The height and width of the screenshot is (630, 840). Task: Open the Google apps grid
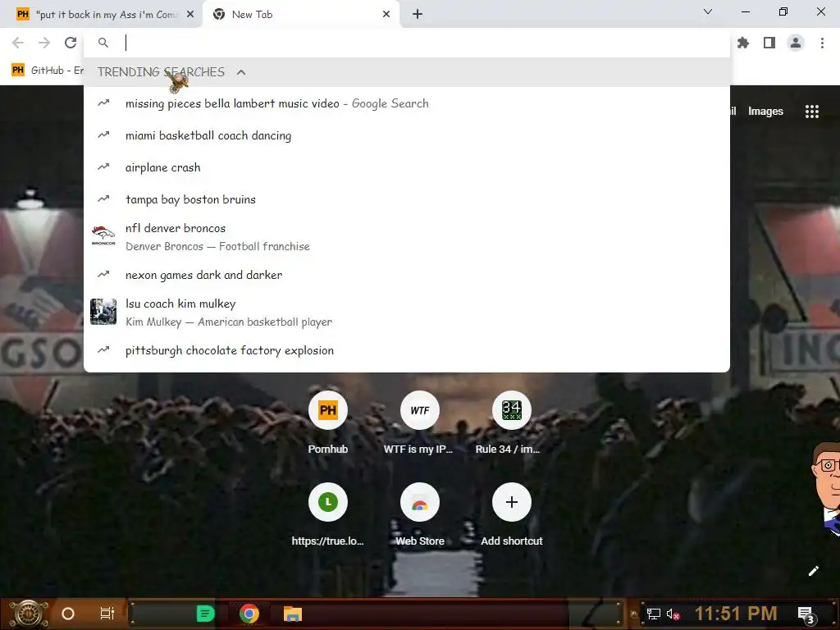point(811,112)
